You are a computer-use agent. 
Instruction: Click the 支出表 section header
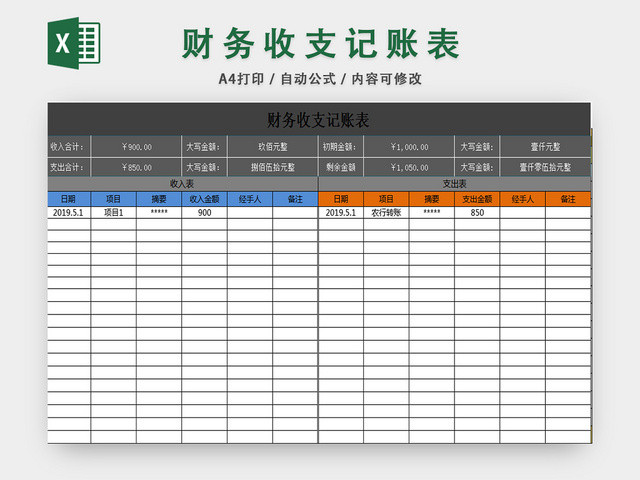[x=454, y=184]
